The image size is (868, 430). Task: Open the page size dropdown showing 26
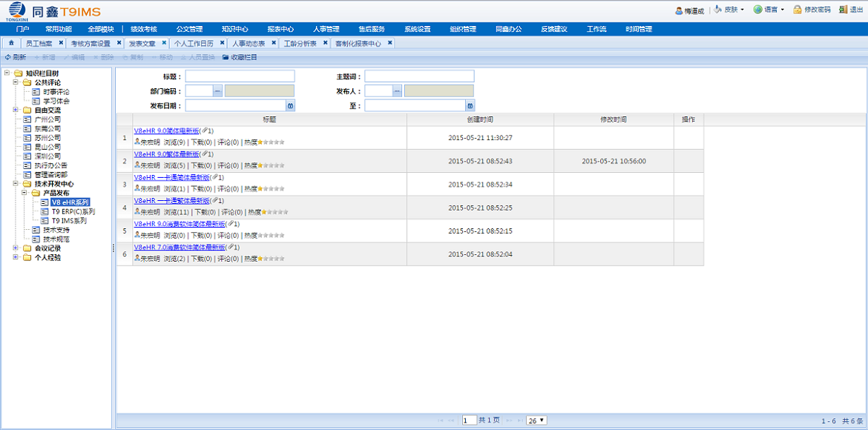click(x=536, y=420)
